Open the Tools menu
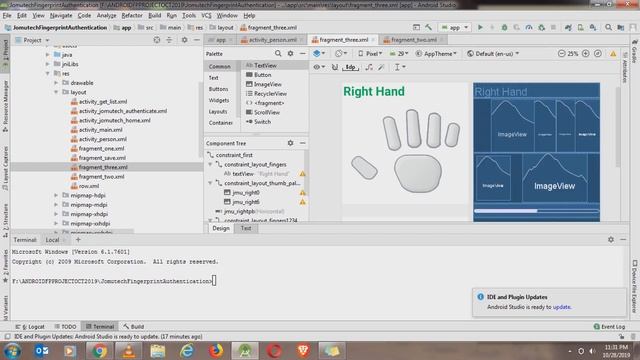 click(x=189, y=16)
